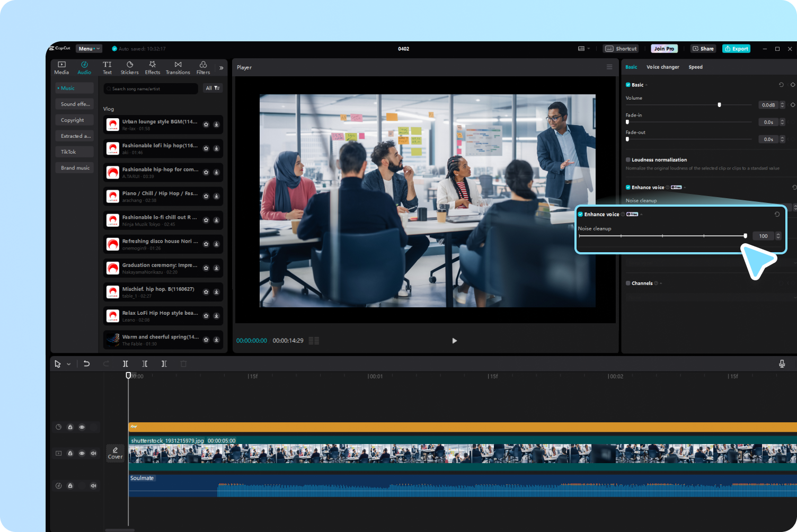Viewport: 797px width, 532px height.
Task: Enable the Channels checkbox
Action: tap(628, 283)
